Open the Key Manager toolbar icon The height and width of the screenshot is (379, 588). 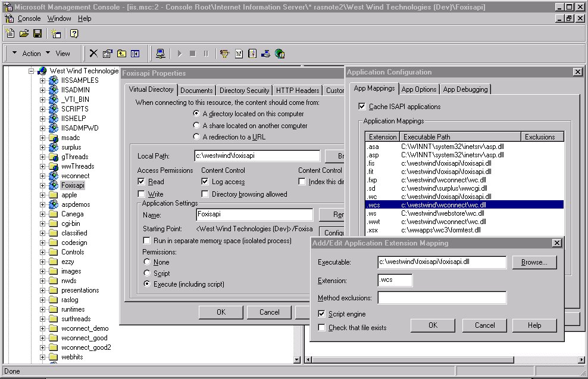pyautogui.click(x=224, y=54)
